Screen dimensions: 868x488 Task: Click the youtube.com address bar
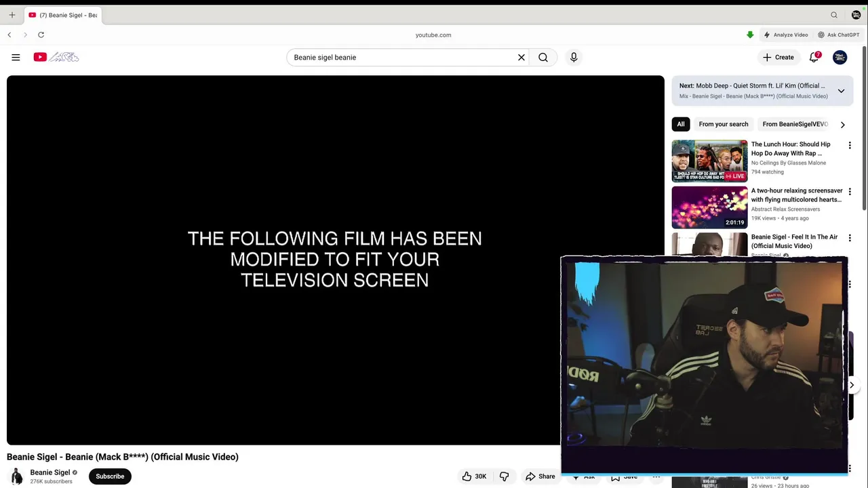pyautogui.click(x=433, y=35)
